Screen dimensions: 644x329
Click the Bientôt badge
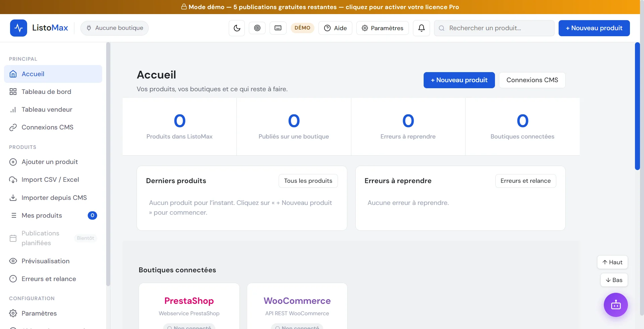pyautogui.click(x=85, y=238)
